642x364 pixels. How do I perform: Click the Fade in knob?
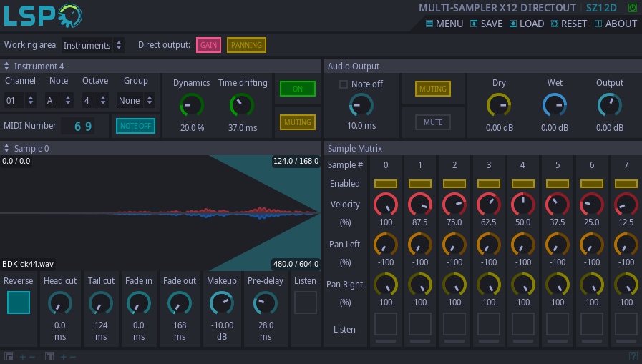pos(138,303)
